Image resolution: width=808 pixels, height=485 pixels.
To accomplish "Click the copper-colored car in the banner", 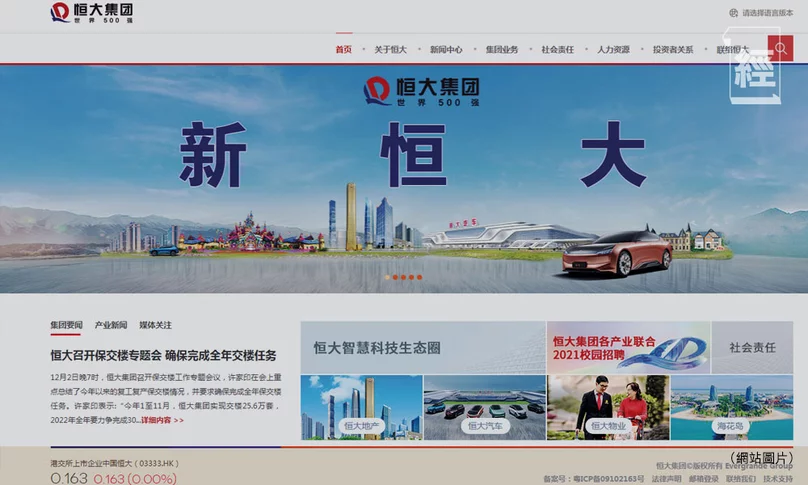I will (617, 254).
